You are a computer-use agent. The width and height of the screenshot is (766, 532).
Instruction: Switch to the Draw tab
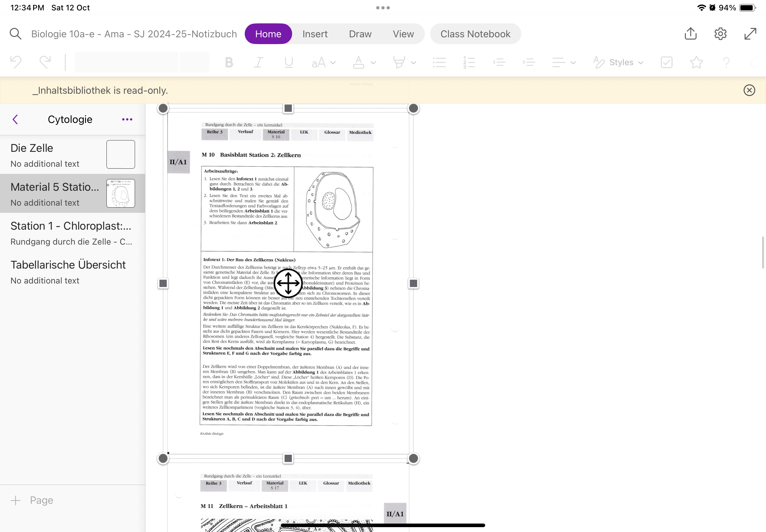pos(360,34)
